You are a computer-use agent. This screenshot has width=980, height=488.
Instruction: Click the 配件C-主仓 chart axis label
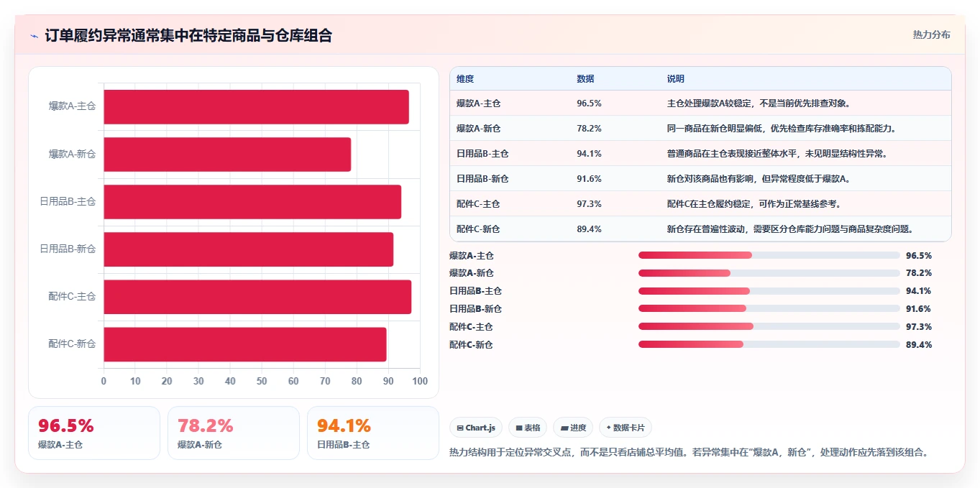(x=72, y=297)
